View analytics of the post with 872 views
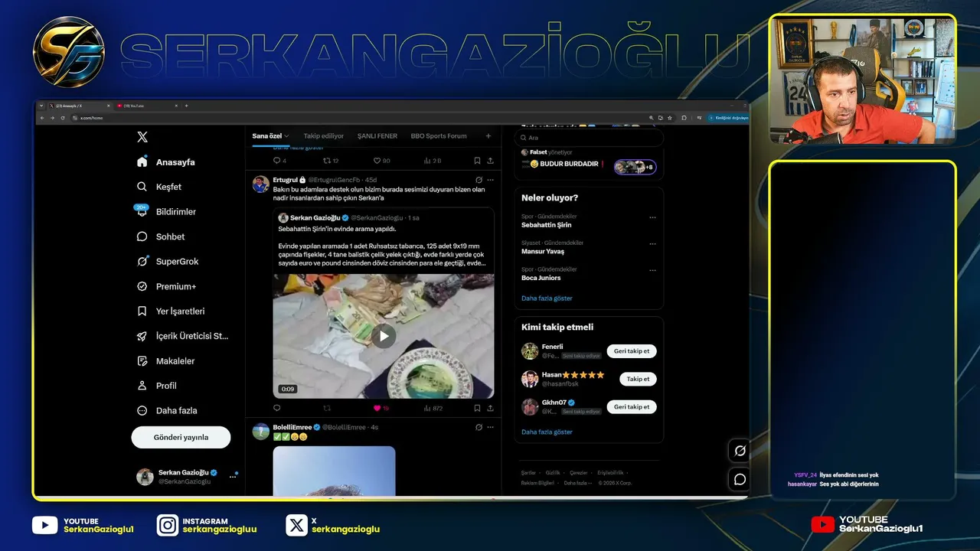The width and height of the screenshot is (980, 551). (x=433, y=409)
